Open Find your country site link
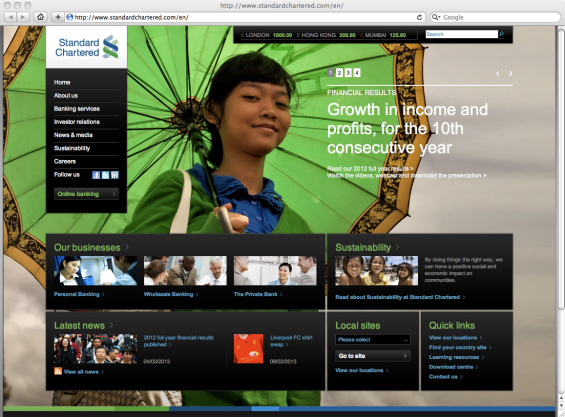565x417 pixels. (460, 347)
